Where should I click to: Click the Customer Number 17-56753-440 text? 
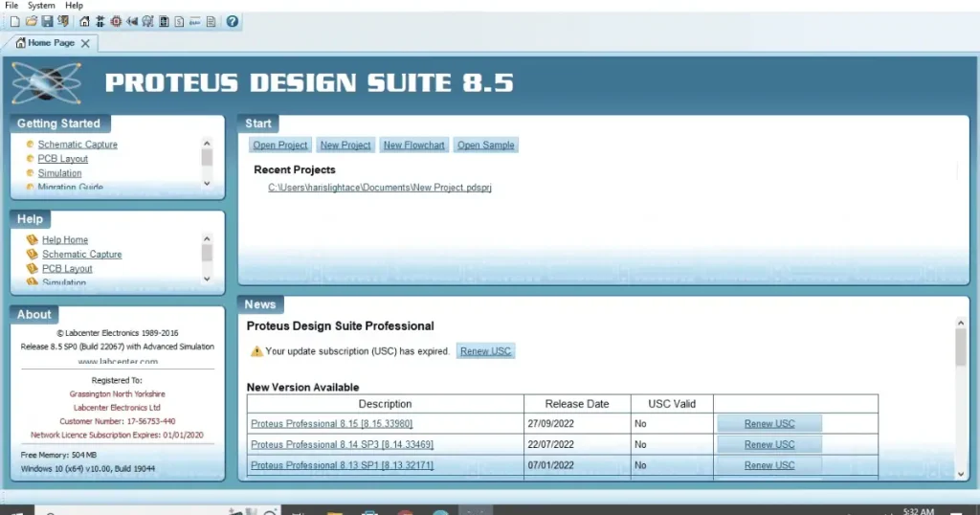pyautogui.click(x=117, y=421)
